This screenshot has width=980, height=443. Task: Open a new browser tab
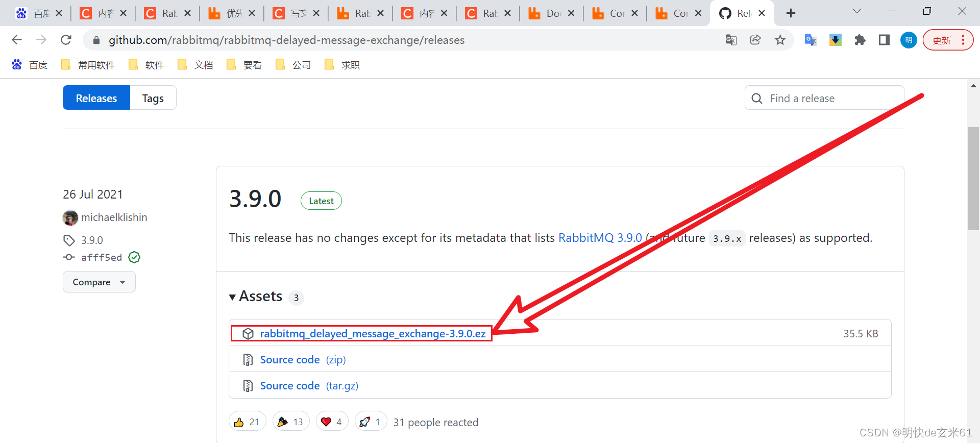(x=791, y=13)
